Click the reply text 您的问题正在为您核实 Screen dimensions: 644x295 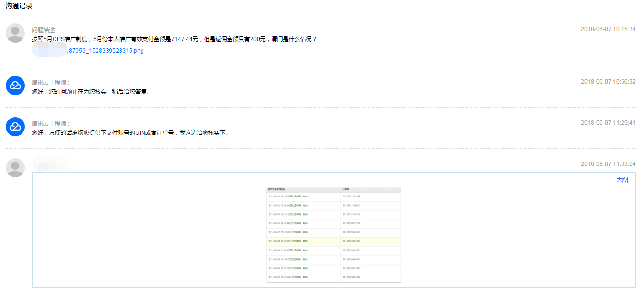coord(91,92)
